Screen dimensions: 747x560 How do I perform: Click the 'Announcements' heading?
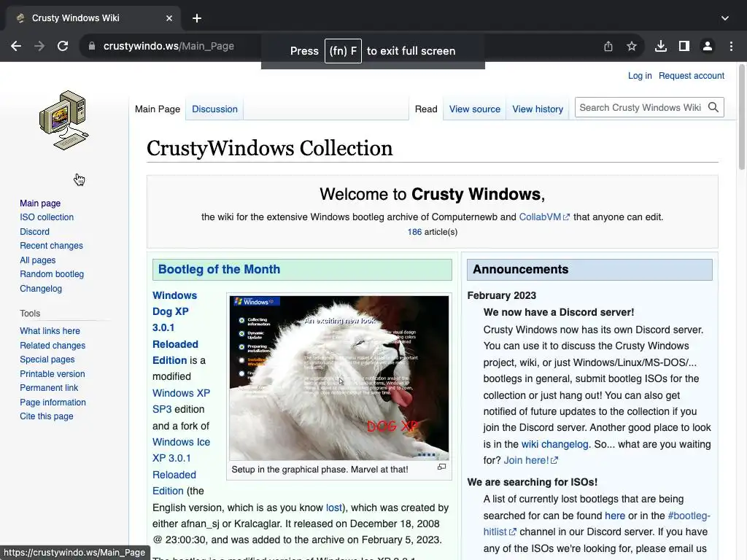520,270
